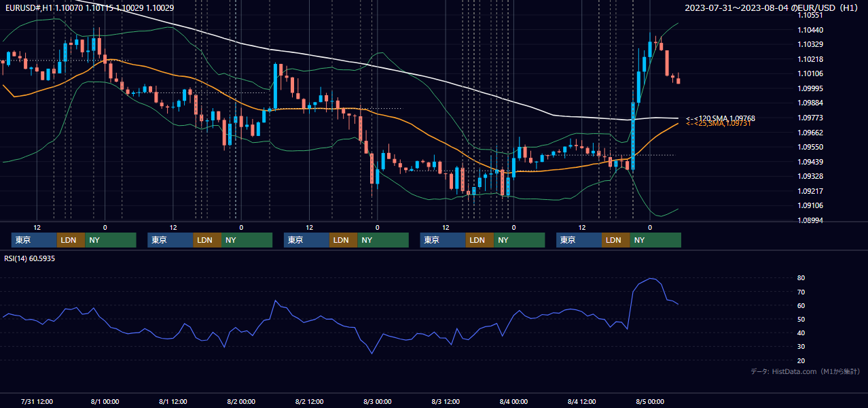Click the 8/3 12:00 time axis label
This screenshot has width=868, height=408.
click(x=446, y=401)
